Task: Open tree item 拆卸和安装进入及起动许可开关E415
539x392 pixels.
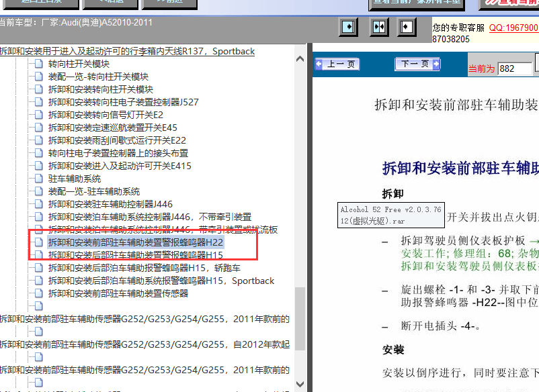Action: [x=120, y=166]
